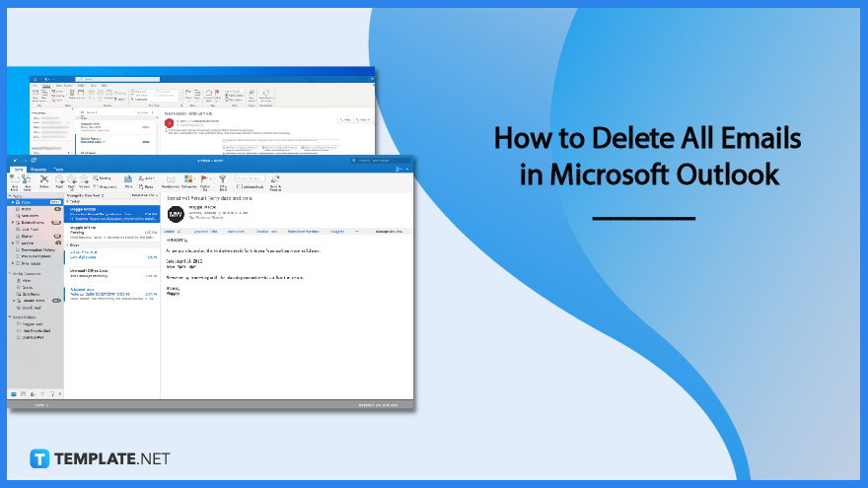This screenshot has width=868, height=488.
Task: Select the Inbox folder in sidebar
Action: coord(26,200)
